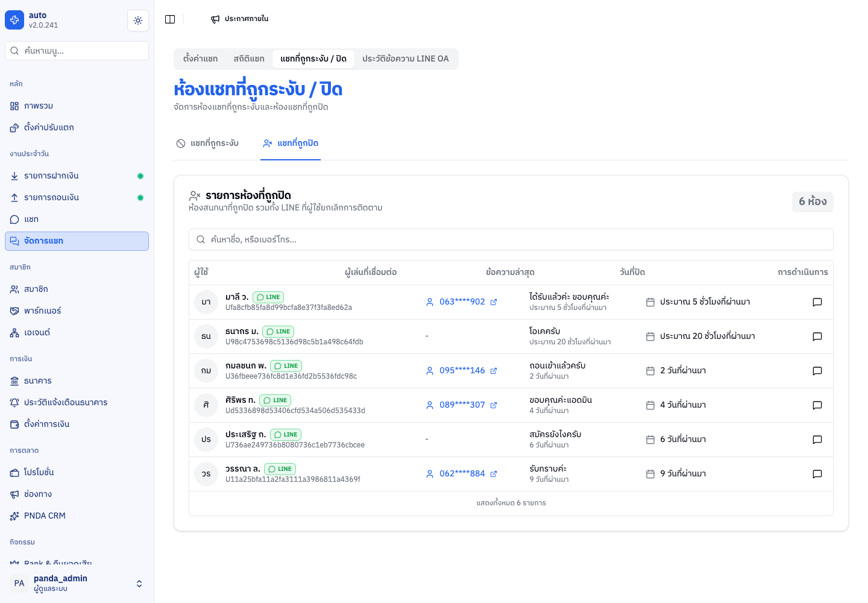
Task: Open โปรโมชั่น menu in sidebar
Action: tap(77, 473)
